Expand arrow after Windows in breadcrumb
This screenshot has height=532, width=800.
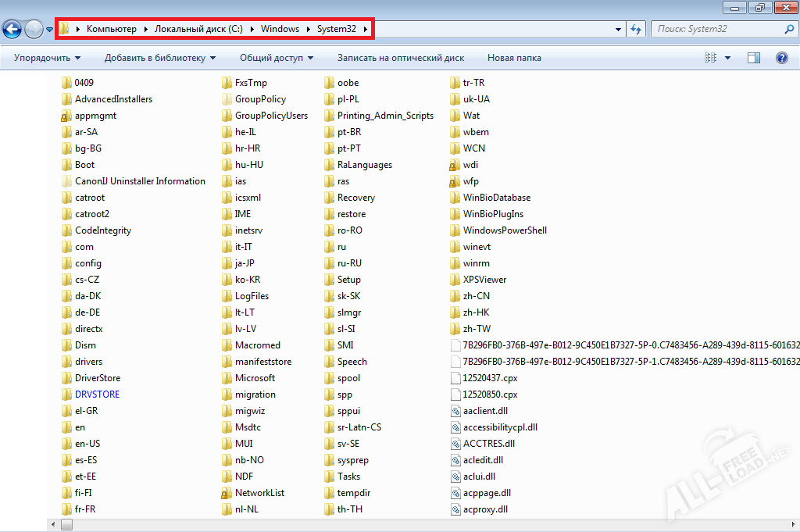click(309, 30)
